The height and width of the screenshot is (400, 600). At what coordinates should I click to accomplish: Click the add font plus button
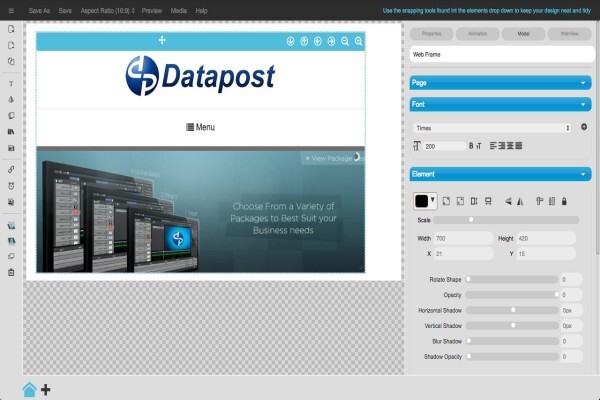584,127
